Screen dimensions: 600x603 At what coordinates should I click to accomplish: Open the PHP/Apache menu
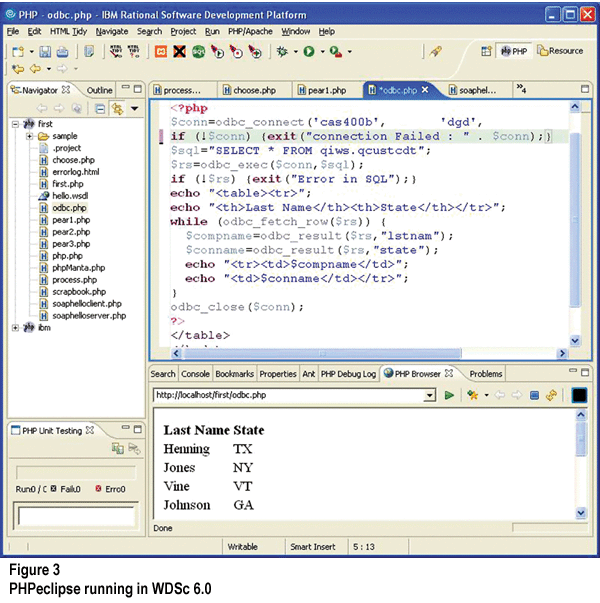250,32
